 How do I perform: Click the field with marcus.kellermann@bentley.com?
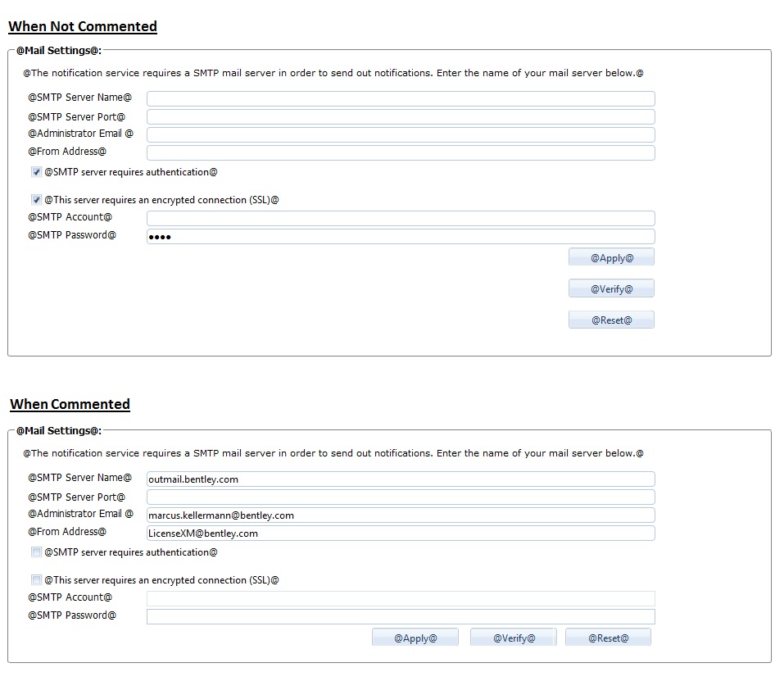point(401,515)
